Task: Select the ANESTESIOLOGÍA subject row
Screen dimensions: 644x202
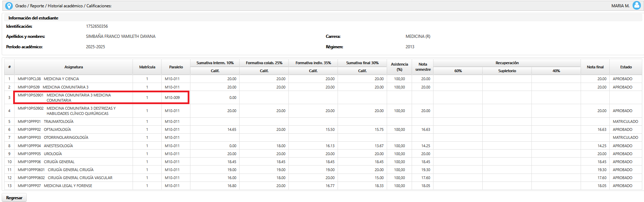Action: (58, 146)
